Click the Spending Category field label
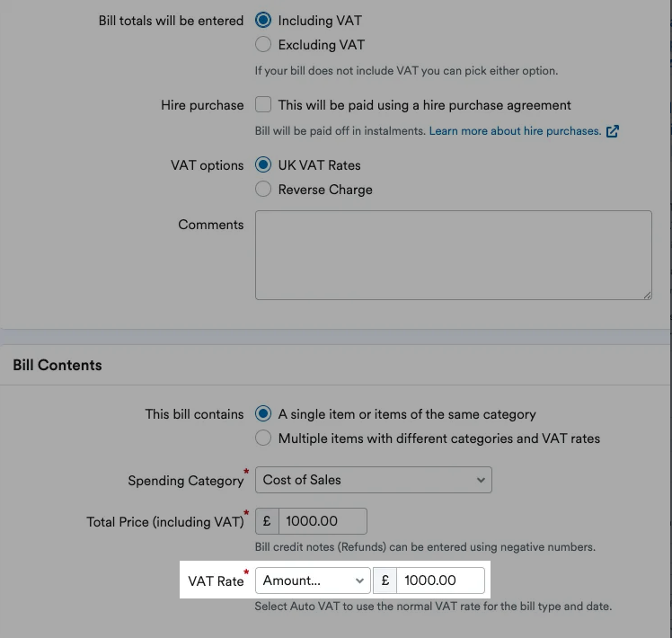Image resolution: width=672 pixels, height=638 pixels. pos(185,481)
